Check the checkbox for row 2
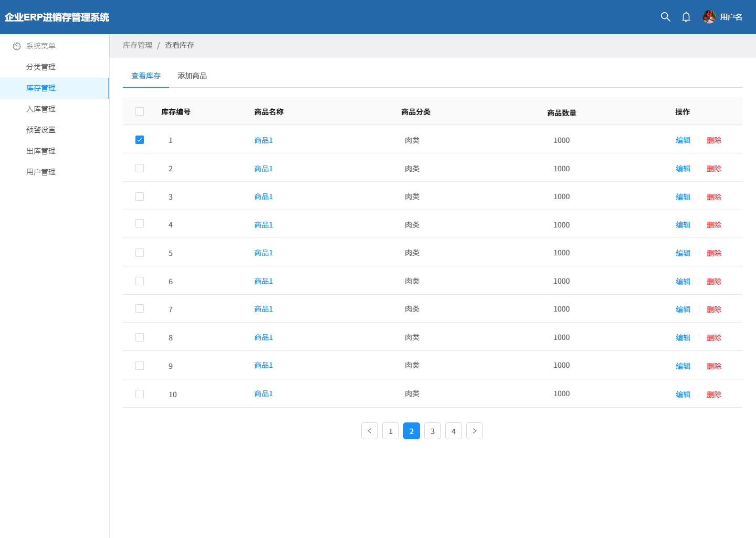 (140, 168)
